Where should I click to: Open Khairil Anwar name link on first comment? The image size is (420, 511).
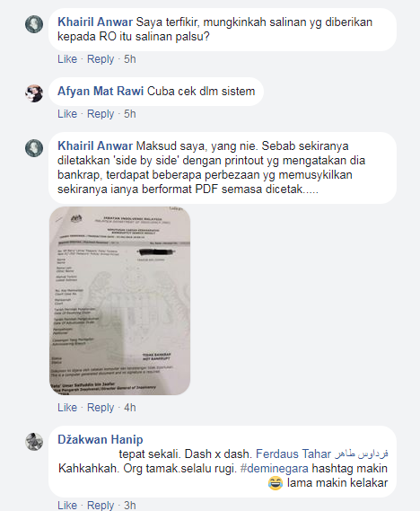click(x=95, y=22)
